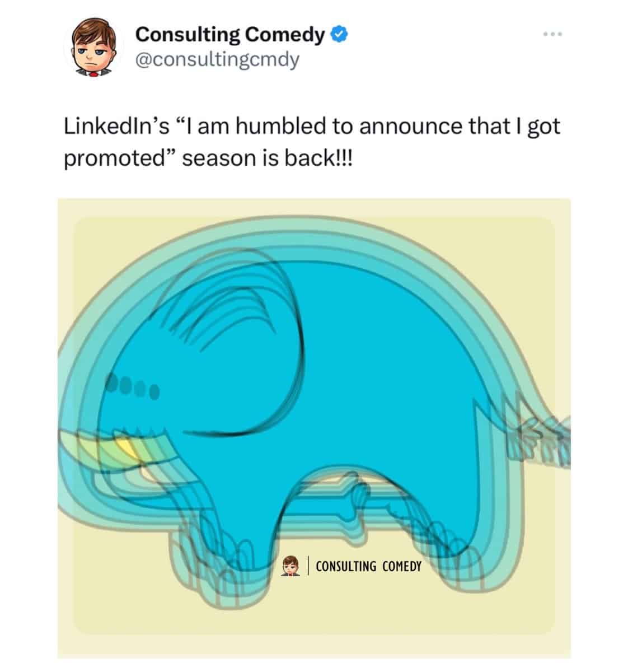Click the CONSULTING COMEDY watermark text
This screenshot has height=672, width=628.
tap(368, 566)
